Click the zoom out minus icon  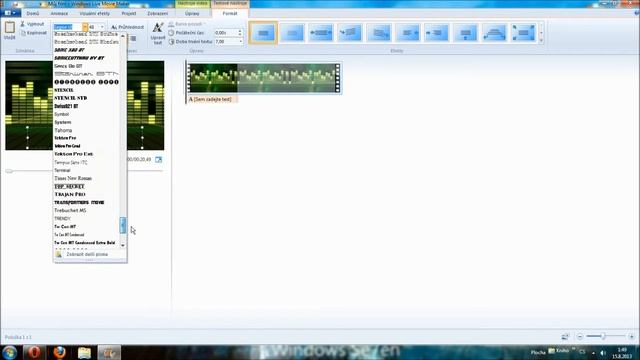pyautogui.click(x=580, y=337)
